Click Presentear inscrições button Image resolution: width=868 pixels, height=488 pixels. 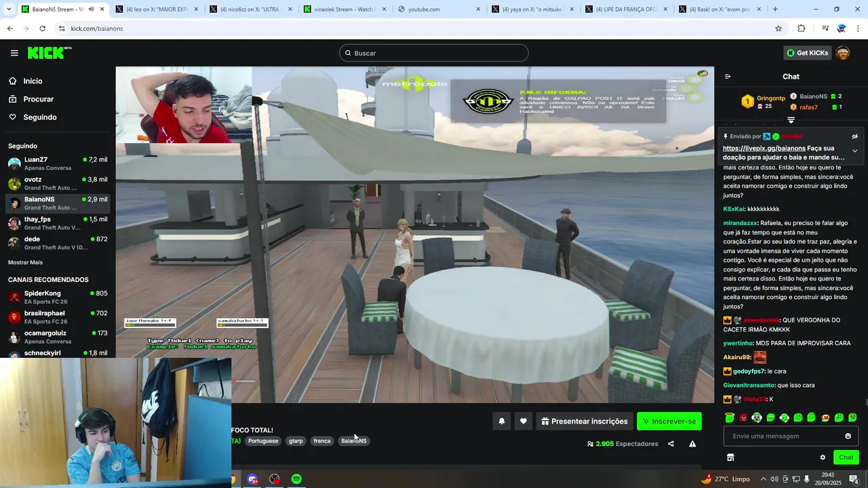click(x=585, y=421)
